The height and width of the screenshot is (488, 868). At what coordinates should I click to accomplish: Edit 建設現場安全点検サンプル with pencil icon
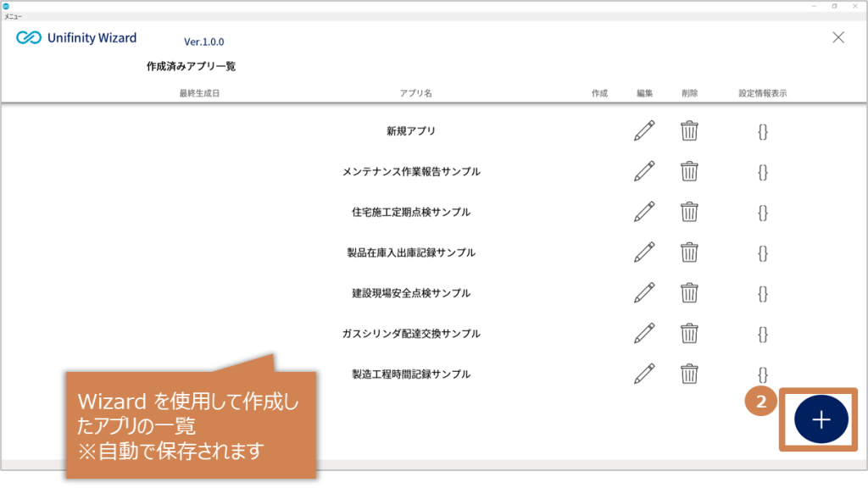coord(644,292)
